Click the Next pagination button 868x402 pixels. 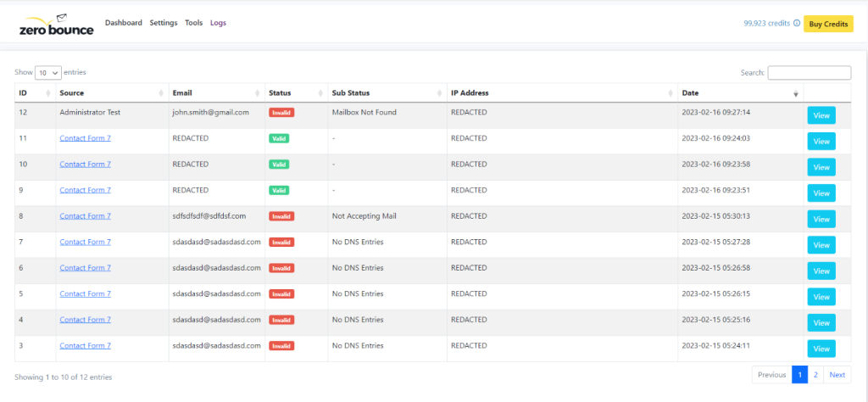point(837,375)
